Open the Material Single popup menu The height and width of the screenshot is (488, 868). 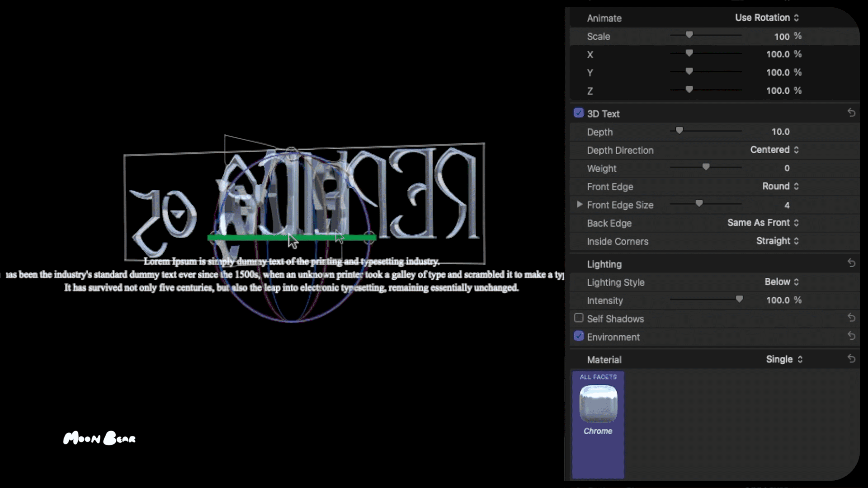(x=784, y=359)
